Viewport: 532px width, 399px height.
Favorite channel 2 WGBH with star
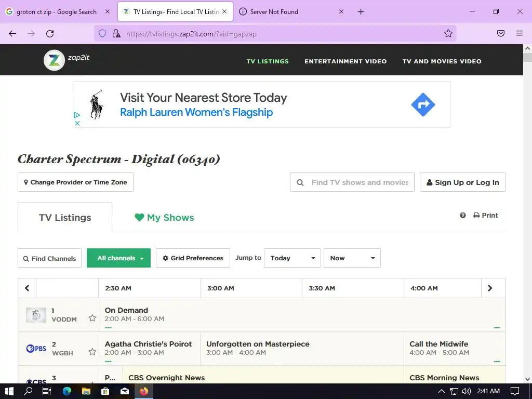(x=92, y=352)
